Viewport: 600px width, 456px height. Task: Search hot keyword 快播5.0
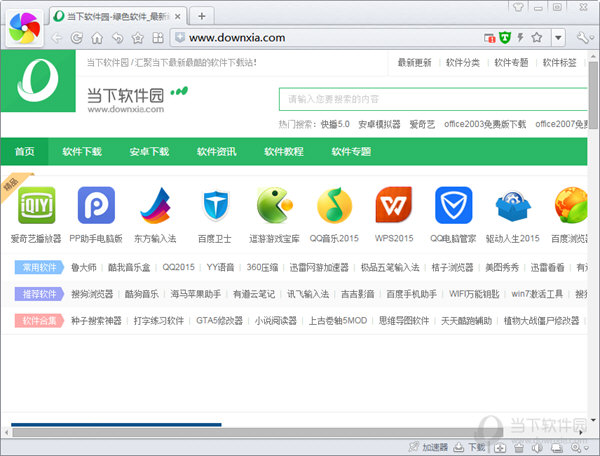pyautogui.click(x=335, y=124)
